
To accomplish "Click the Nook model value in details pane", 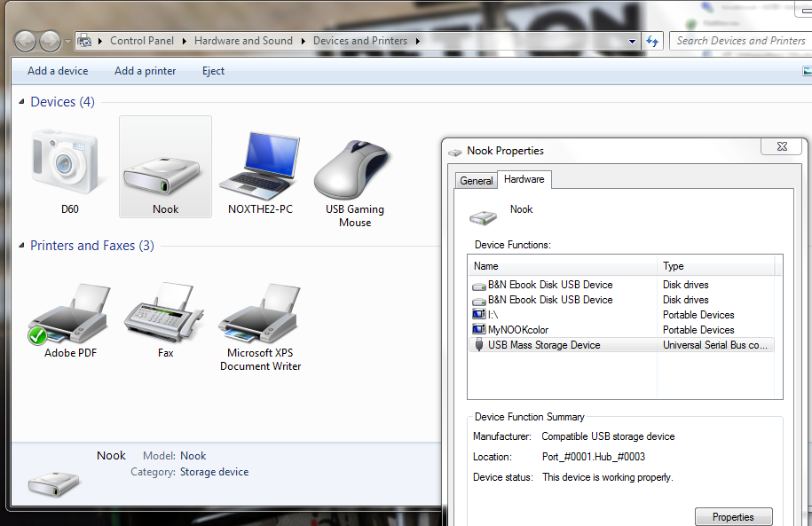I will click(193, 456).
